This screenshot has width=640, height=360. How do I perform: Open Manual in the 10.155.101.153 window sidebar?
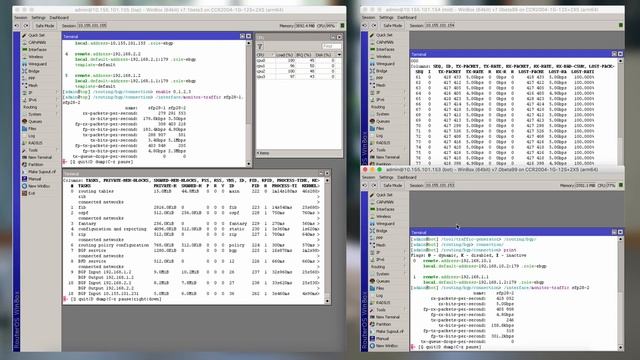[x=382, y=339]
